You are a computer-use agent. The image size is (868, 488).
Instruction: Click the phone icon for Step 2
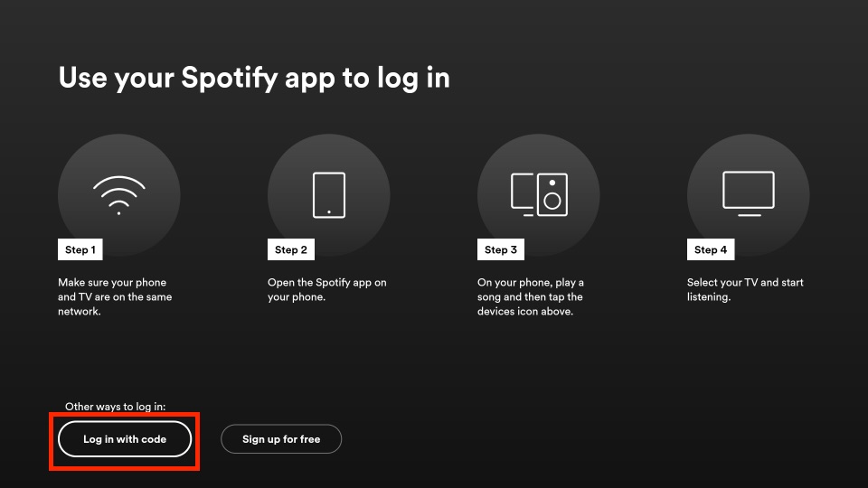[329, 195]
